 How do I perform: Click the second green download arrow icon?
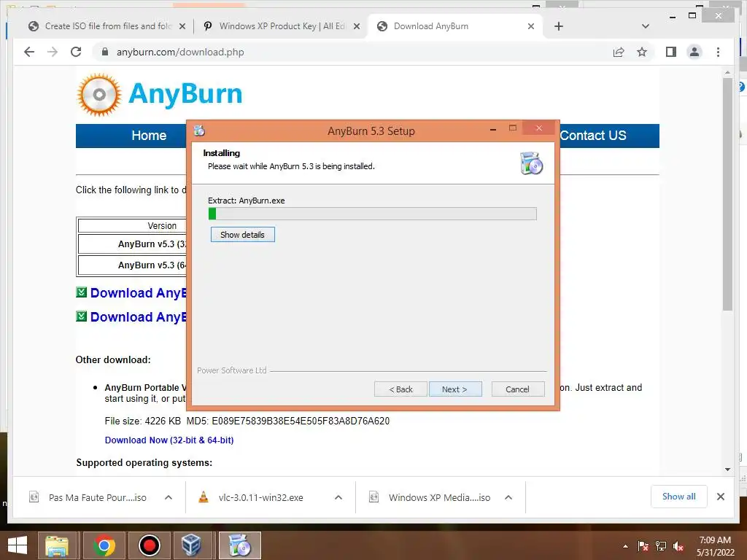[x=82, y=316]
